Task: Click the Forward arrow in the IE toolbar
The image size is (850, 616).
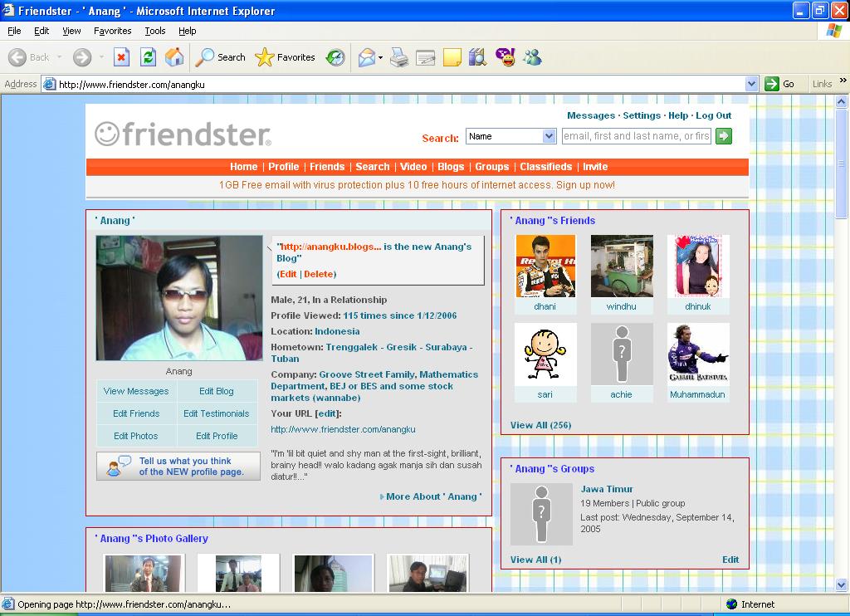Action: pos(82,57)
